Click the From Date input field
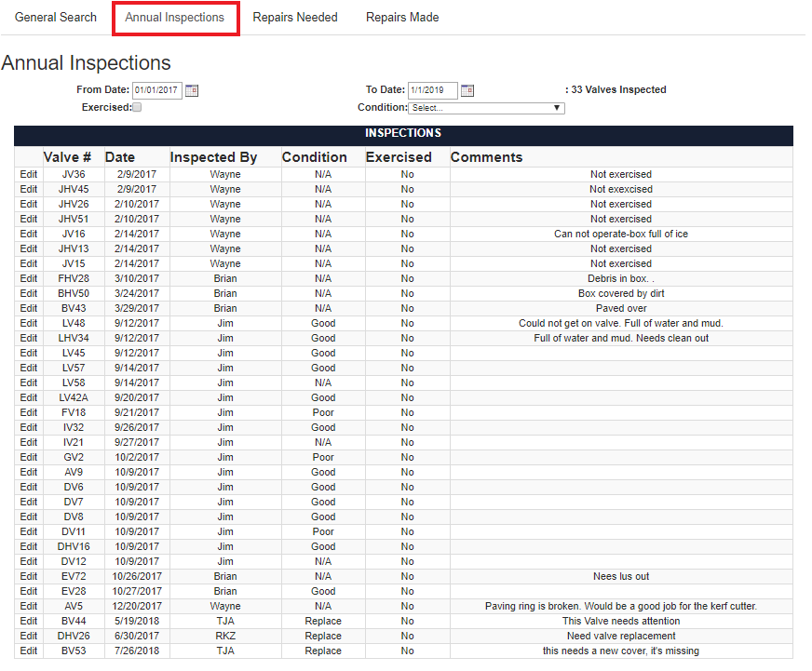Screen dimensions: 812x671 coord(157,90)
